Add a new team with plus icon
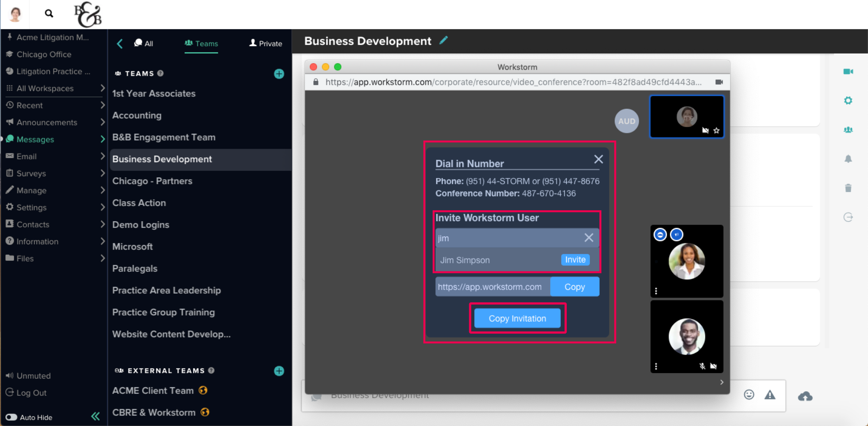Screen dimensions: 868x426 pyautogui.click(x=279, y=74)
